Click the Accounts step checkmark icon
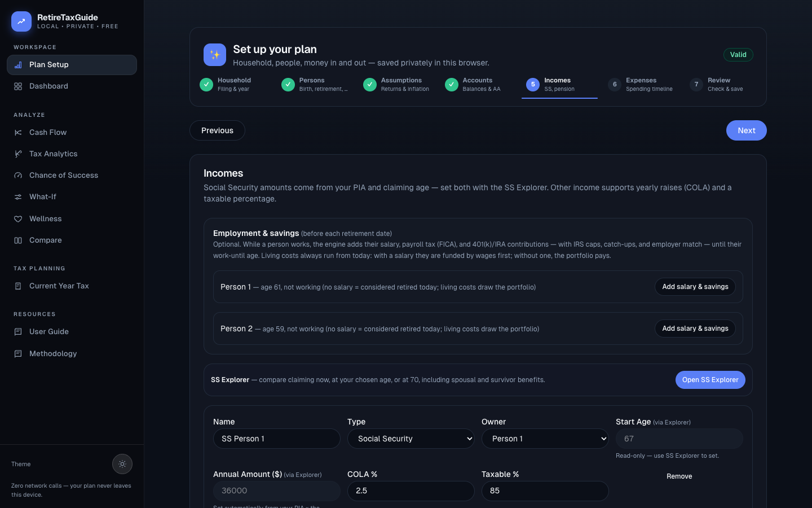 pos(452,85)
